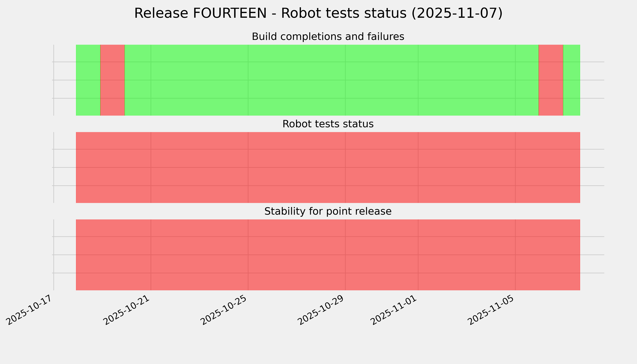
Task: Click the left vertical axis line of Stability chart
Action: point(54,255)
